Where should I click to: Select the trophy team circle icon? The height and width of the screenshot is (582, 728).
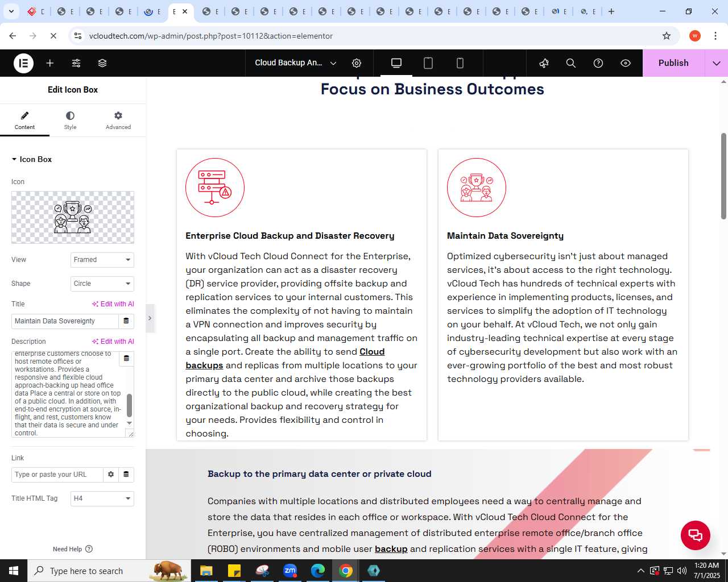[477, 188]
